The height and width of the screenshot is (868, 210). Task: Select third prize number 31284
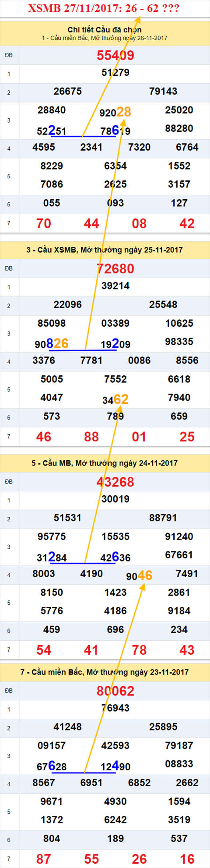coord(52,557)
